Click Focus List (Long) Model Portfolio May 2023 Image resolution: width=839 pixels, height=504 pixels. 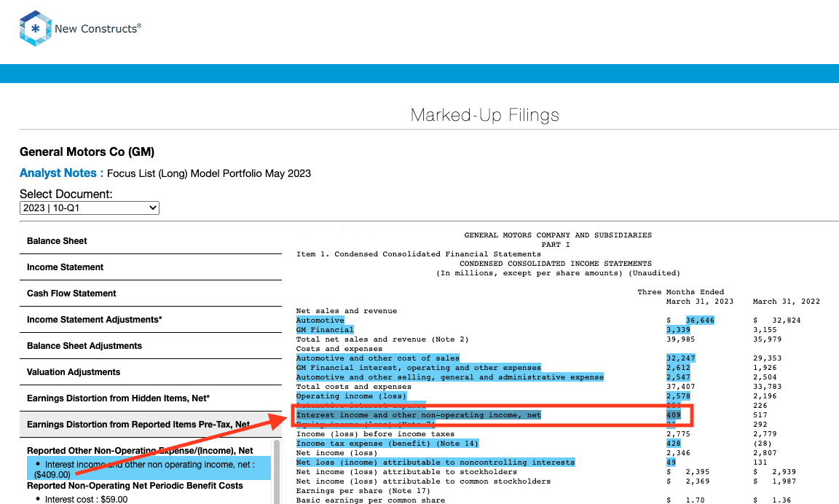click(x=209, y=173)
